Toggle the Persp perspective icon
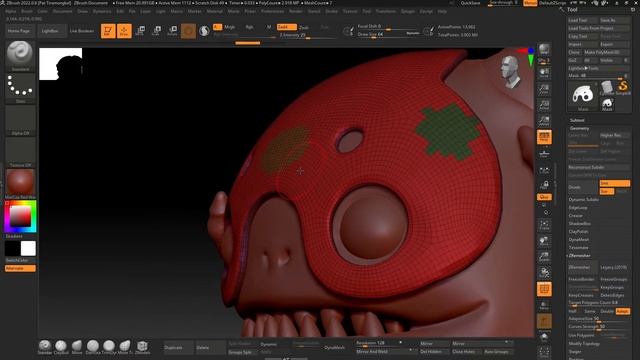The height and width of the screenshot is (360, 640). [x=544, y=137]
